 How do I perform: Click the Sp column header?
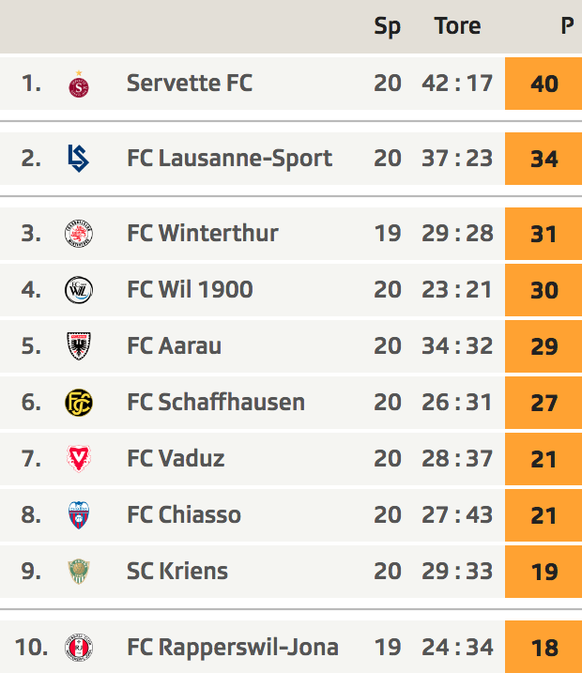(x=387, y=27)
